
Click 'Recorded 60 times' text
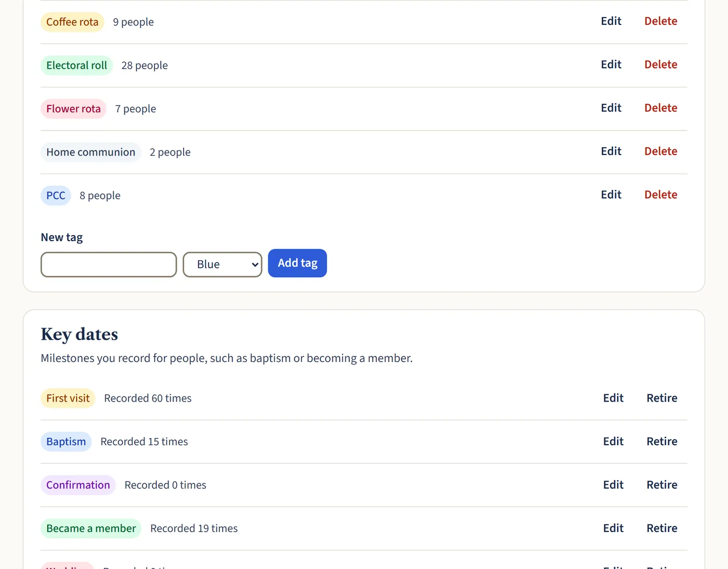[x=148, y=398]
